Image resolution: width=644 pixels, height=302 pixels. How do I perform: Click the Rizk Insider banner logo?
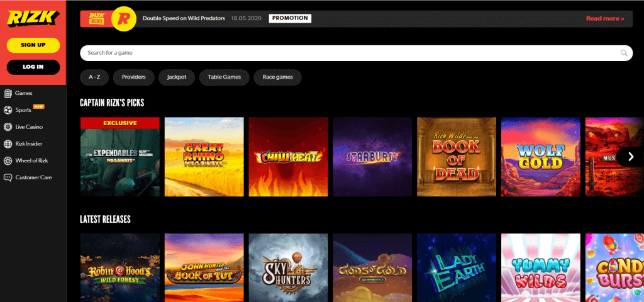pos(97,18)
